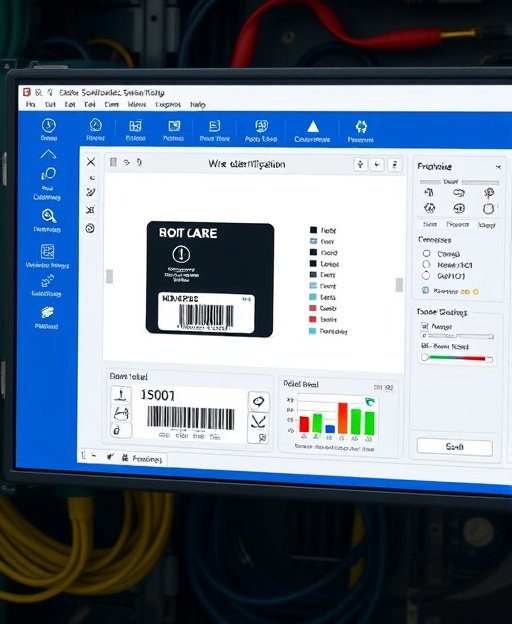This screenshot has height=624, width=512.
Task: Click the clock icon at far left of ribbon
Action: click(49, 125)
